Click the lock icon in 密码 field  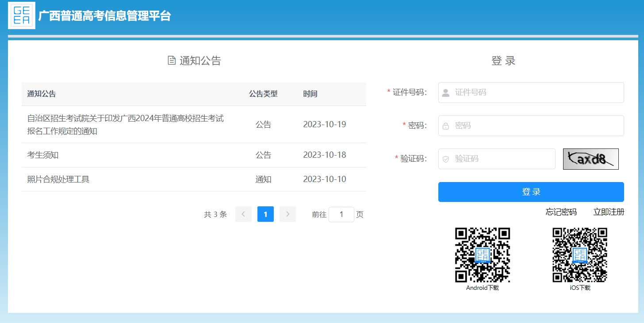coord(446,125)
